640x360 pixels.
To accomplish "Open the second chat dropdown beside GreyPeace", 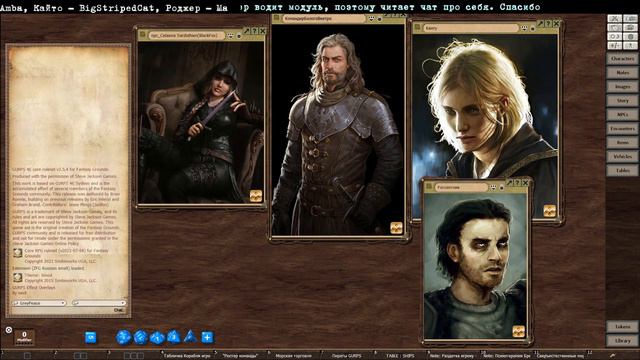I will [99, 303].
